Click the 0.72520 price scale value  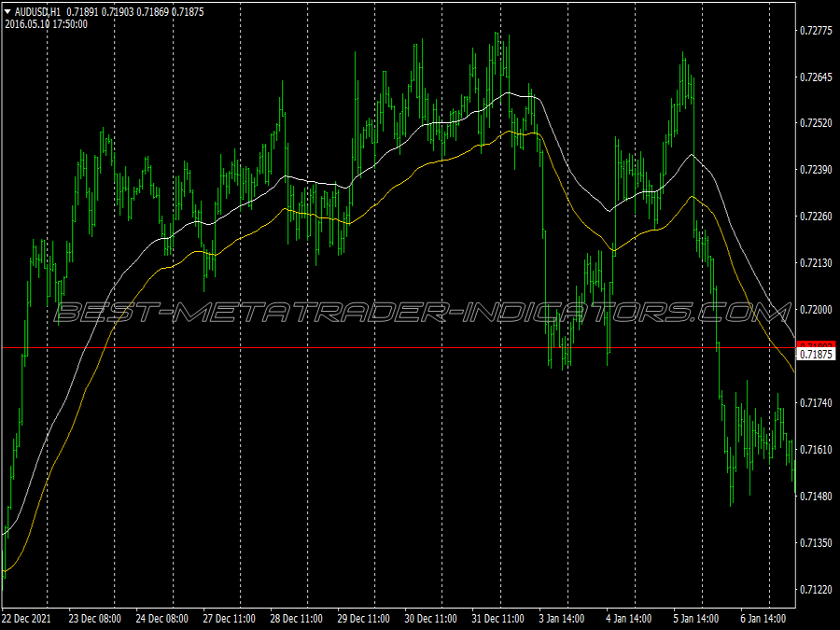pyautogui.click(x=816, y=123)
